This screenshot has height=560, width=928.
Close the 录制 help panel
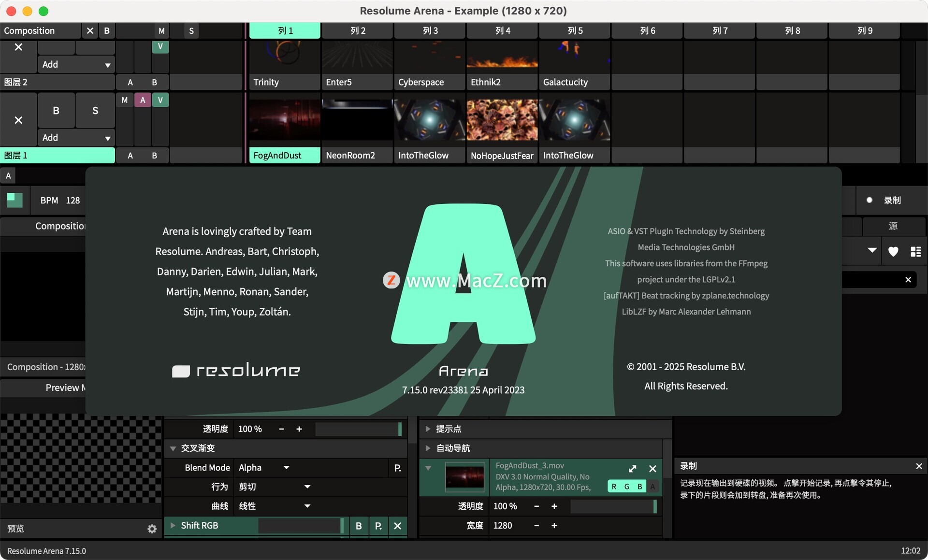coord(919,466)
